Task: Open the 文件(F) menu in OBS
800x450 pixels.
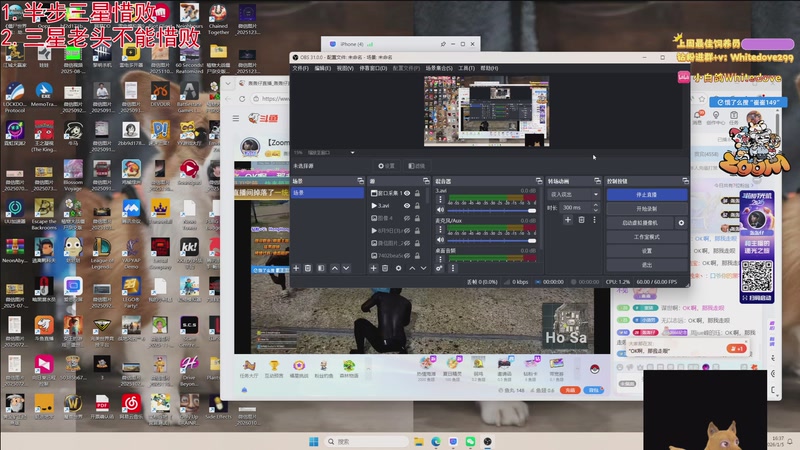Action: 301,68
